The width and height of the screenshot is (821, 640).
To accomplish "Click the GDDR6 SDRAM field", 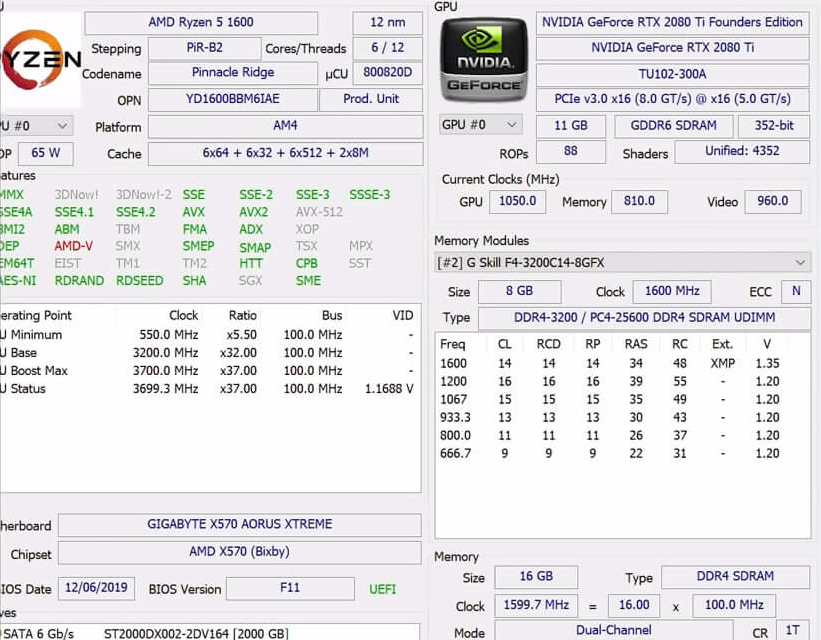I will (x=673, y=126).
